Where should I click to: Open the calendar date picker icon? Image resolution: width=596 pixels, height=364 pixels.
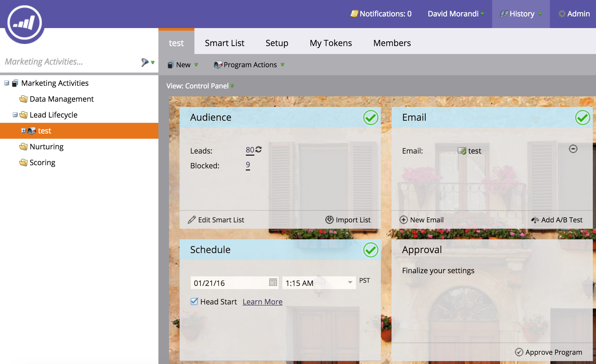pos(273,282)
